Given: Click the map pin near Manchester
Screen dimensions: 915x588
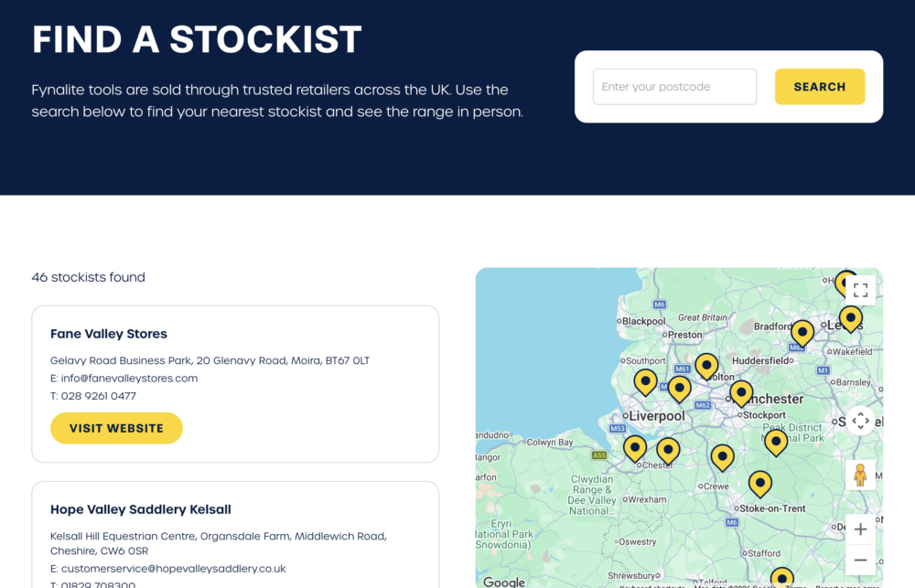Looking at the screenshot, I should (741, 394).
